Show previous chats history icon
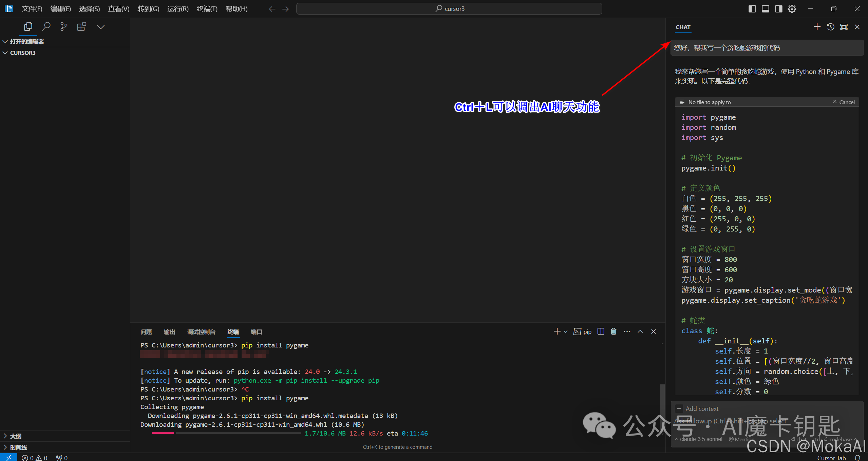This screenshot has height=461, width=868. tap(830, 27)
